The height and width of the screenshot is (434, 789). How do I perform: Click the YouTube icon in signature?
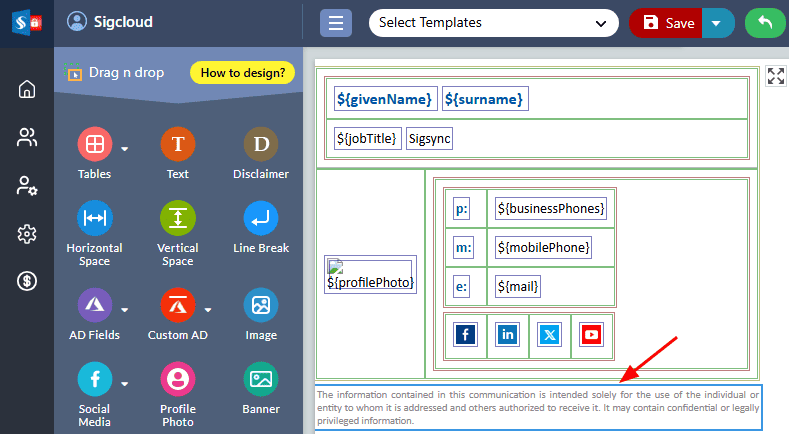pyautogui.click(x=591, y=335)
